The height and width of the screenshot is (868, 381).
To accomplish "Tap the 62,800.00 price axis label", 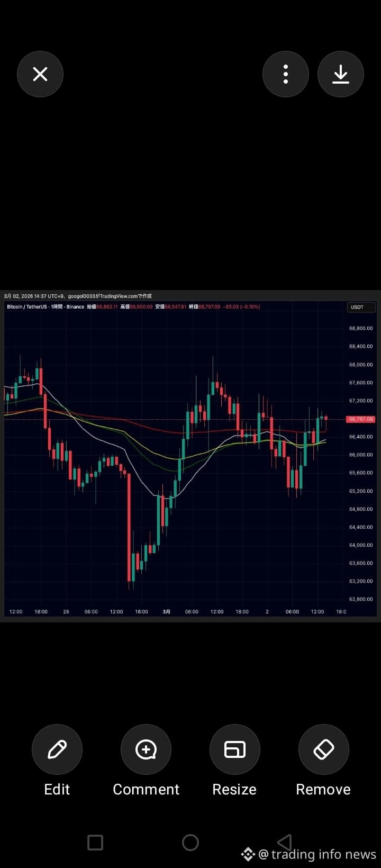I will pyautogui.click(x=361, y=599).
